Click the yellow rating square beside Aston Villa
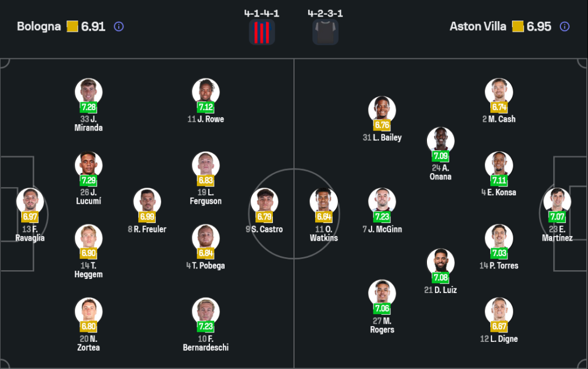 (518, 26)
